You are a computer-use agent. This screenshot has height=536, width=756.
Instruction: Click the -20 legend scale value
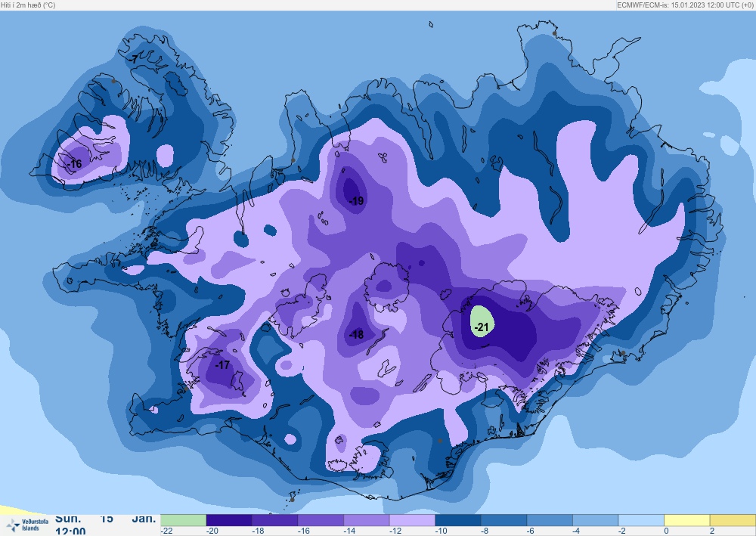pyautogui.click(x=212, y=531)
